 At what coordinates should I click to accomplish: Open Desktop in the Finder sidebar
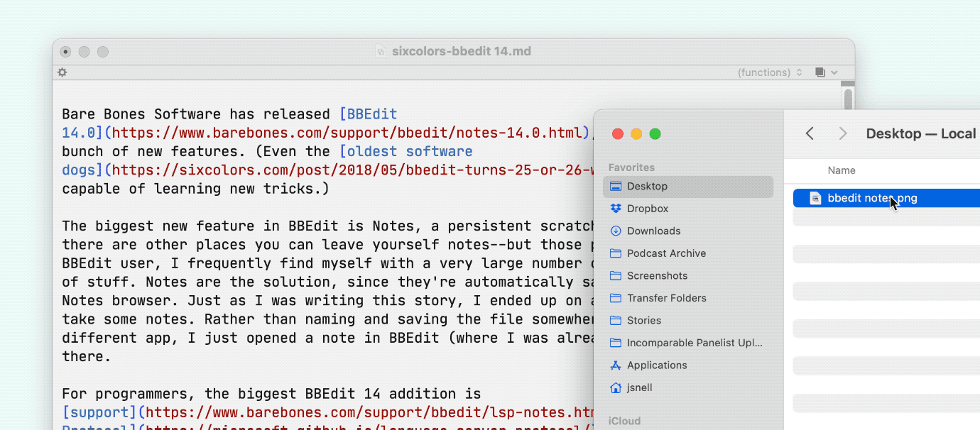click(687, 186)
